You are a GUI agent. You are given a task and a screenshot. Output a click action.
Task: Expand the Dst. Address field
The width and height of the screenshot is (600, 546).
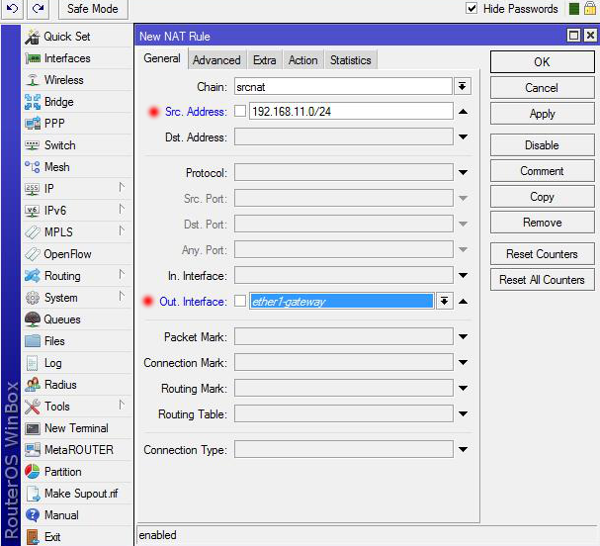463,137
